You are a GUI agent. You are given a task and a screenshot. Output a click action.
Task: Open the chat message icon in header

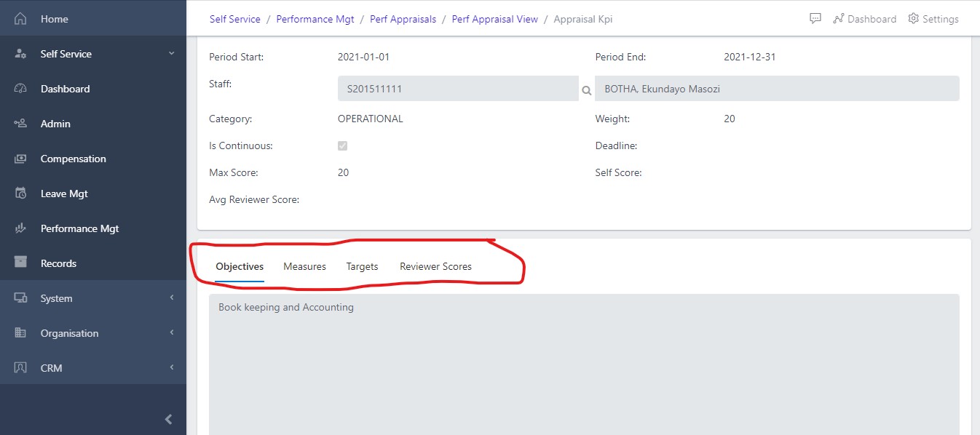pyautogui.click(x=815, y=19)
